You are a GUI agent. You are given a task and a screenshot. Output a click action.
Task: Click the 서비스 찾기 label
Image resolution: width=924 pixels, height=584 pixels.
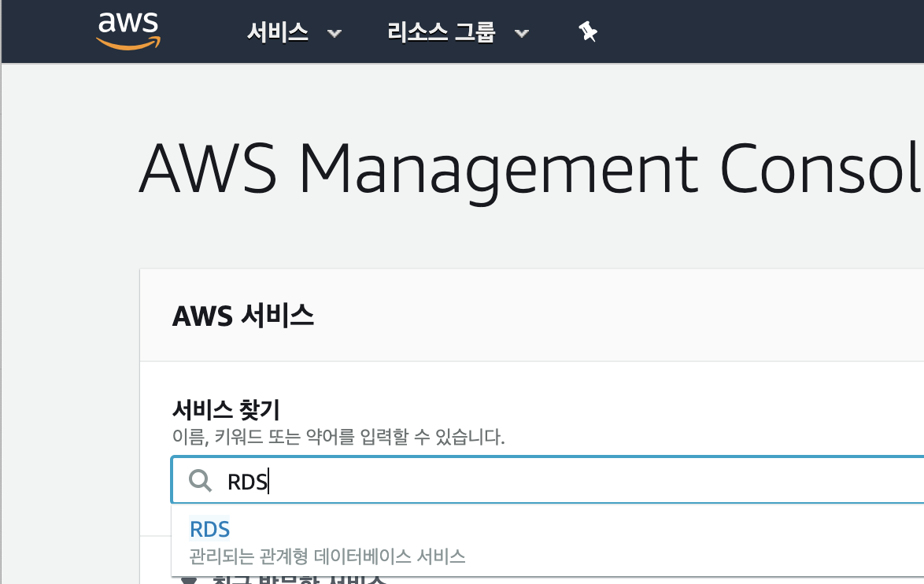click(x=226, y=409)
